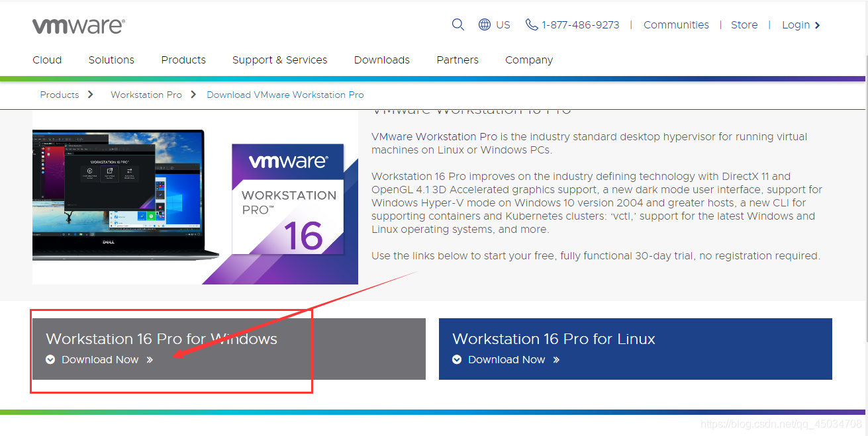Click the Login chevron arrow
The width and height of the screenshot is (868, 436).
[818, 25]
